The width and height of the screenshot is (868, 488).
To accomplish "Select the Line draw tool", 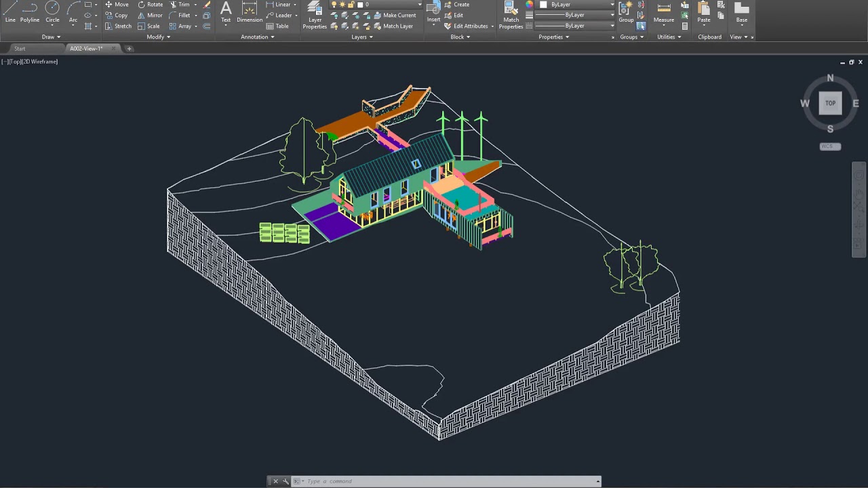I will 10,13.
